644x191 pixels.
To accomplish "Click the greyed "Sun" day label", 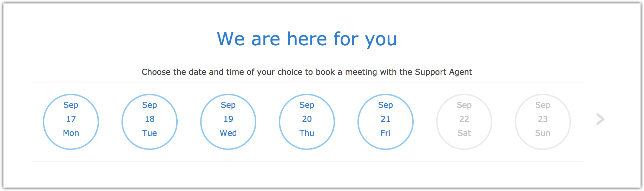I will (543, 133).
